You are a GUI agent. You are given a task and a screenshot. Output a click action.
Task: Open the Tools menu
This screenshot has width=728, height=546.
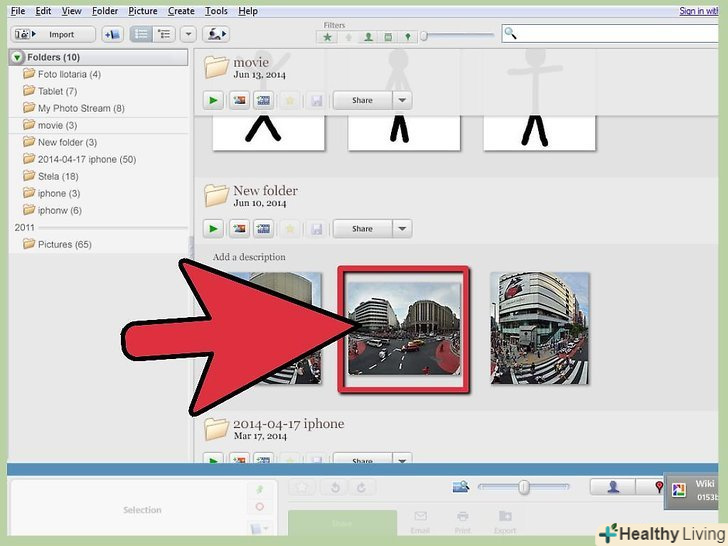[216, 11]
